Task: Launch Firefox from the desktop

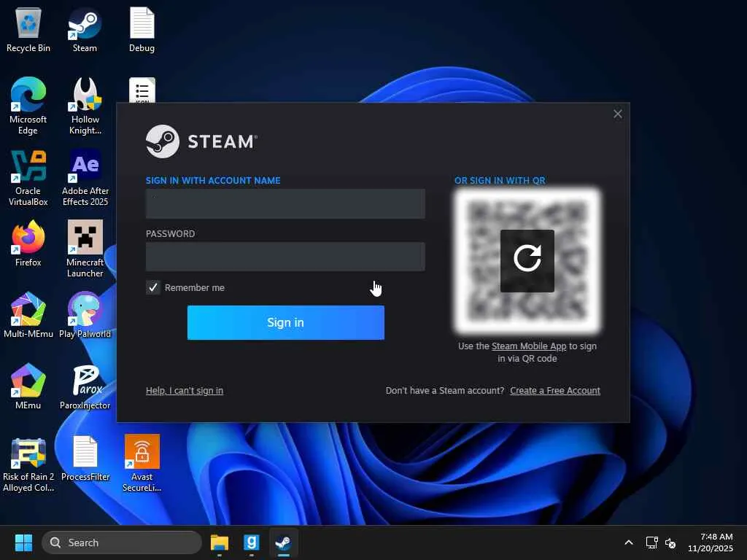Action: (x=28, y=243)
